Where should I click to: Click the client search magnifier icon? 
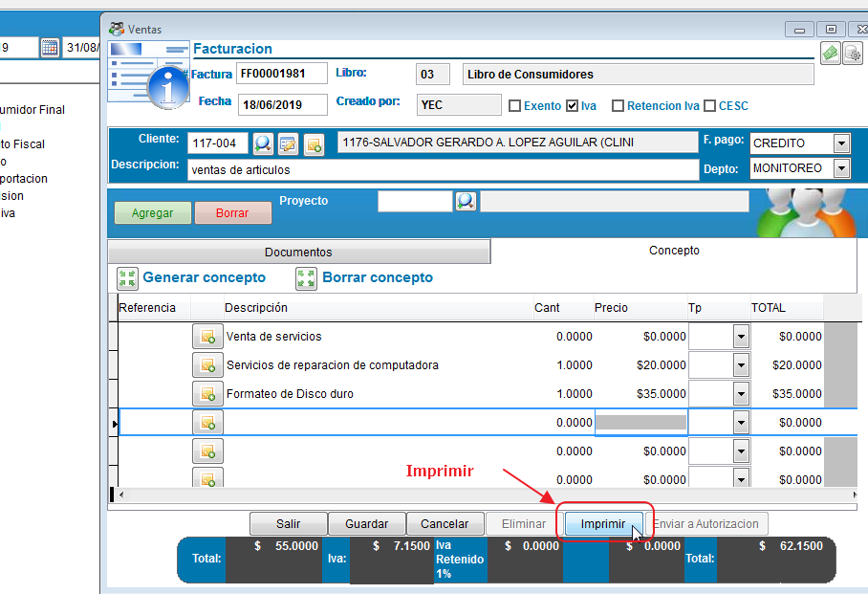[263, 143]
